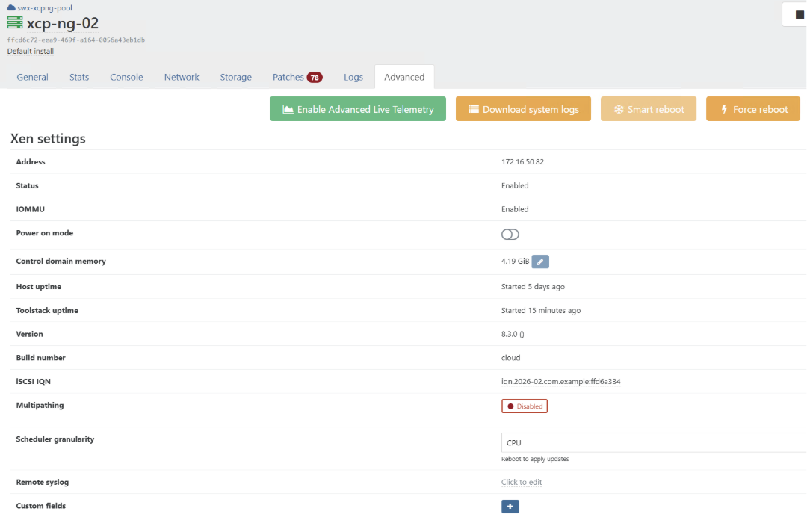807x532 pixels.
Task: Open the Storage tab
Action: 235,77
